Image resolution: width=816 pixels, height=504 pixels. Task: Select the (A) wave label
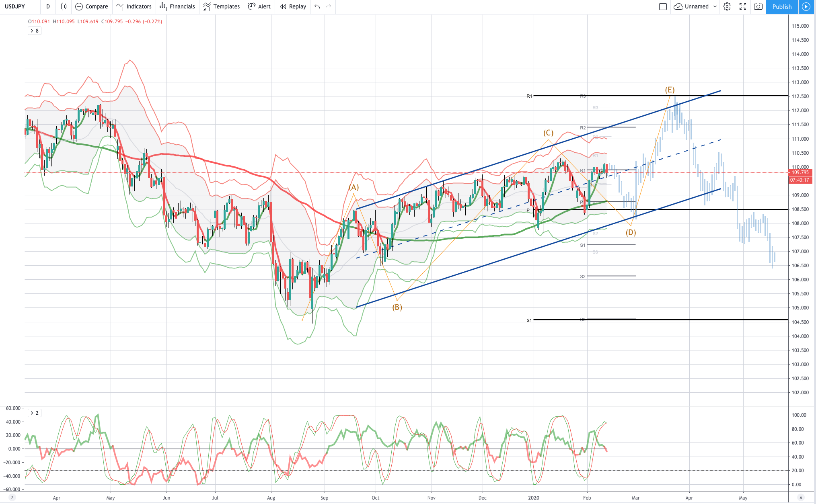[x=354, y=187]
